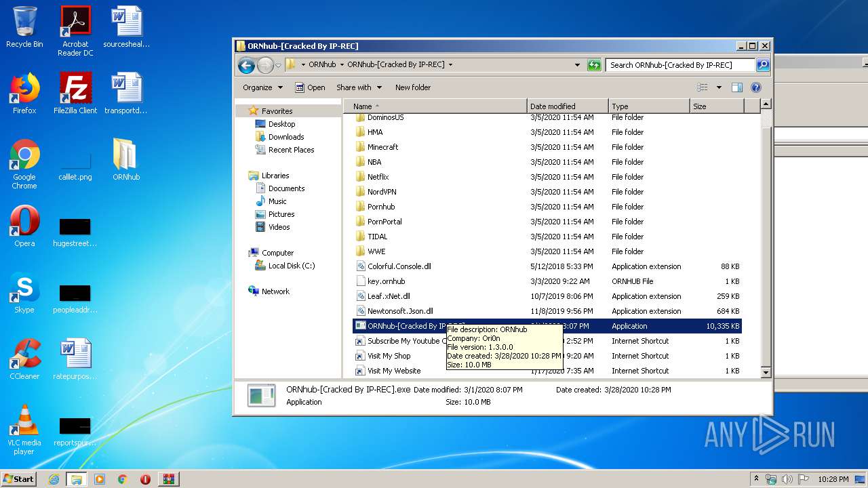Click the refresh button beside address bar
This screenshot has height=488, width=868.
click(x=594, y=65)
